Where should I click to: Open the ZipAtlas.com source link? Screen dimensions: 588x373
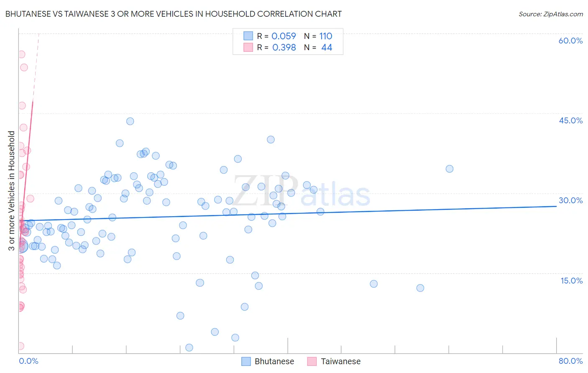pyautogui.click(x=551, y=14)
